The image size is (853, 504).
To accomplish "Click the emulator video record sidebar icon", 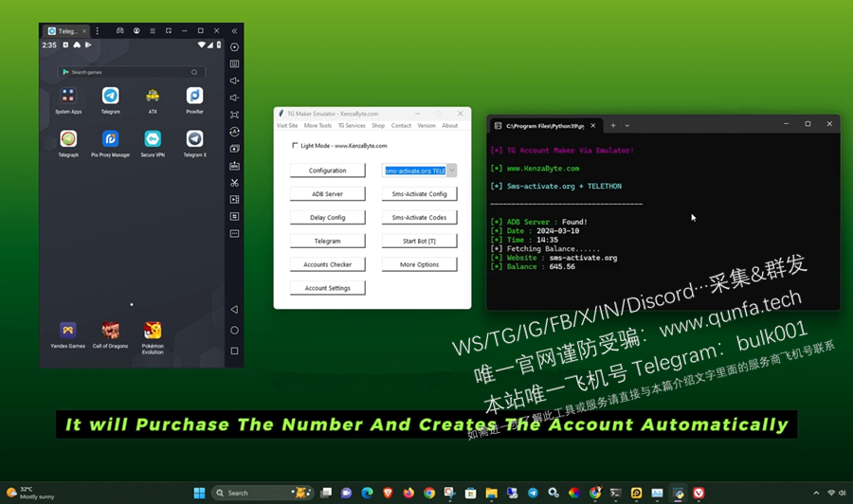I will click(234, 200).
